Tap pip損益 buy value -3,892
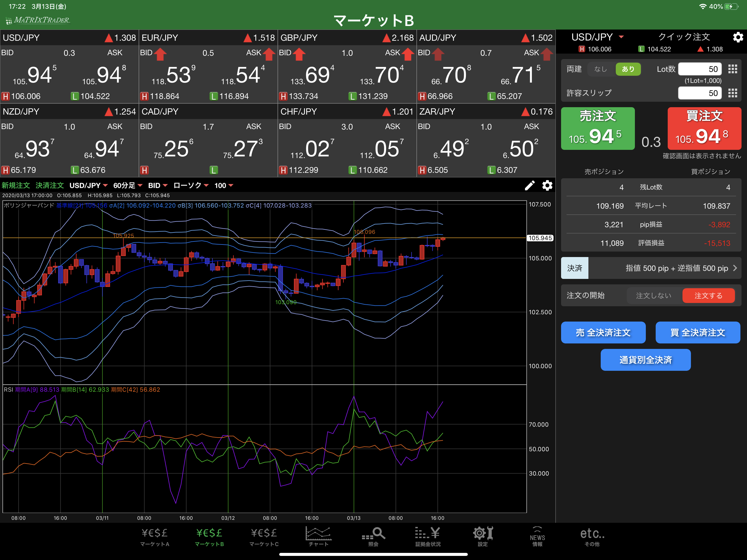Image resolution: width=747 pixels, height=560 pixels. pyautogui.click(x=719, y=224)
